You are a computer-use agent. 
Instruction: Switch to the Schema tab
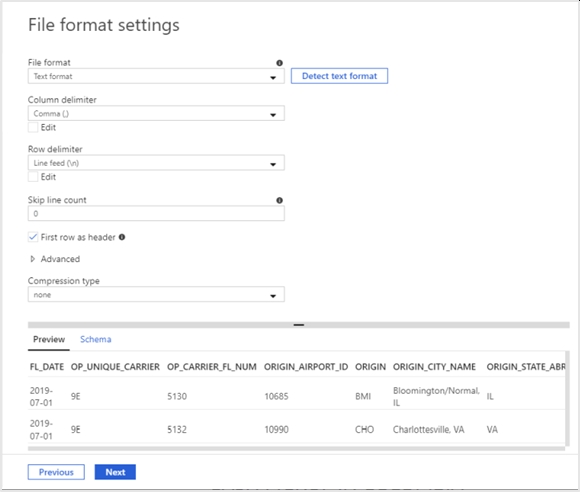pyautogui.click(x=95, y=339)
